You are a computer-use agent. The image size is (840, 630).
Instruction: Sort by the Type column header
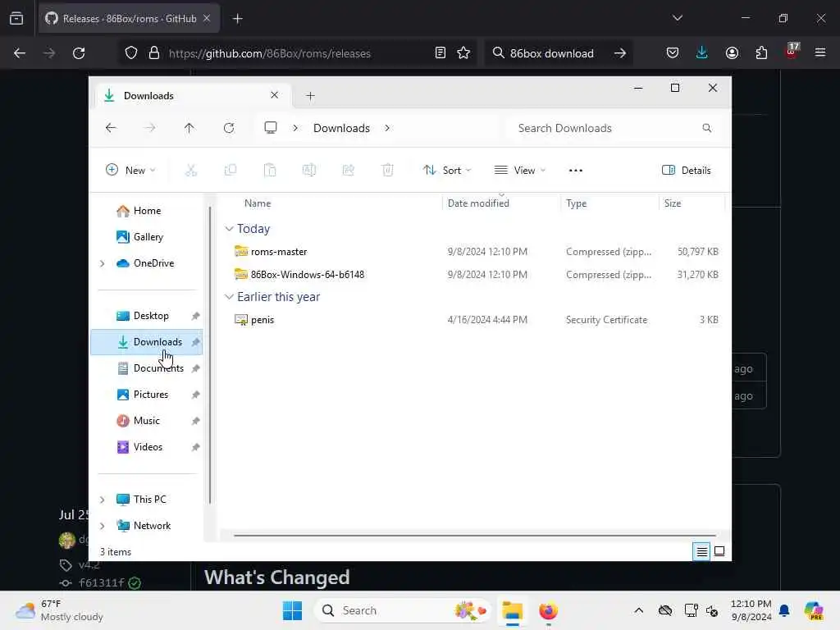tap(577, 203)
